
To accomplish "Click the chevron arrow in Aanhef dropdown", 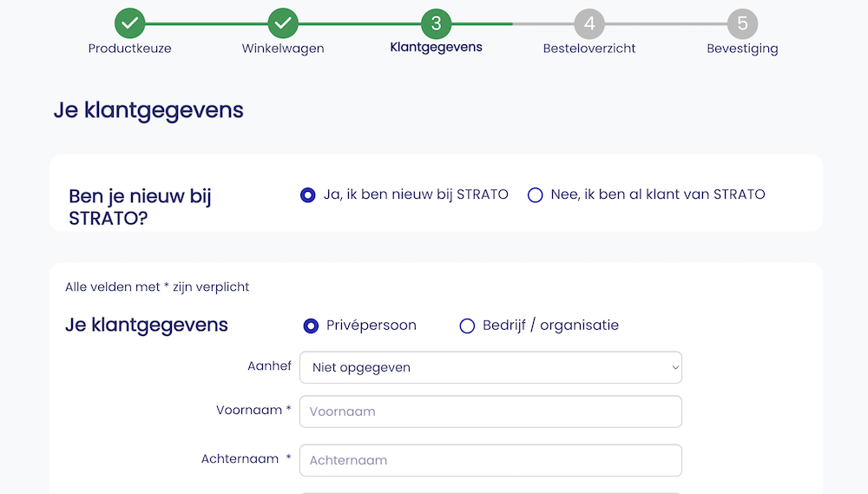I will coord(674,367).
